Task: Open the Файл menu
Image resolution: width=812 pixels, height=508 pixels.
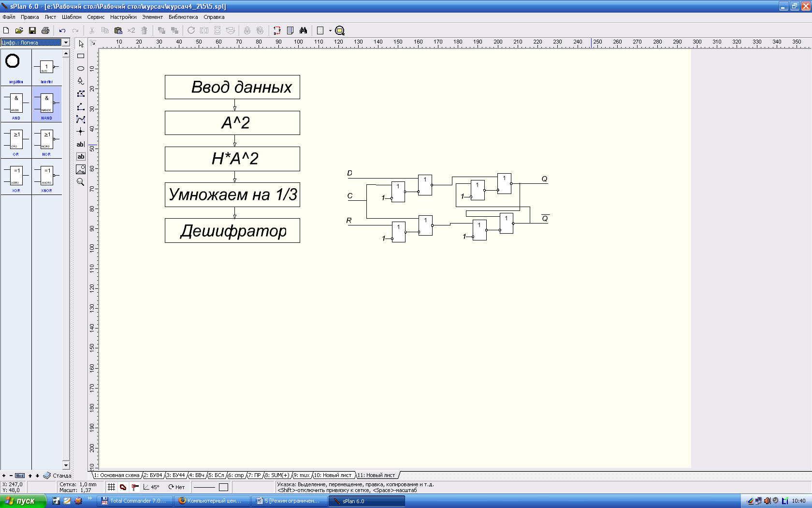Action: [x=9, y=17]
